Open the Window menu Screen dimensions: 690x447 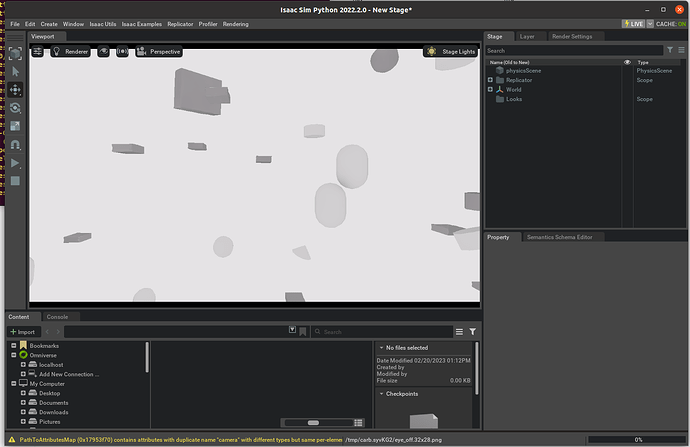tap(73, 24)
